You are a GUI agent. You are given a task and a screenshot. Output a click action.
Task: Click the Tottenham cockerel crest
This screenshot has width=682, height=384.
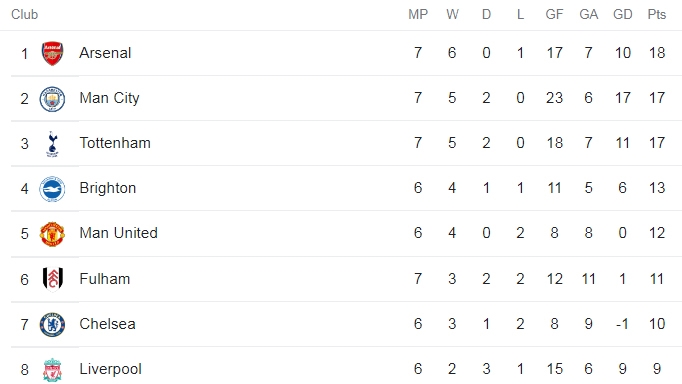(x=52, y=144)
